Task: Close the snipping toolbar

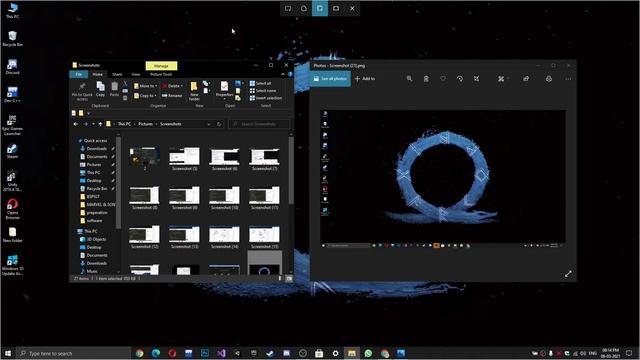Action: [x=352, y=8]
